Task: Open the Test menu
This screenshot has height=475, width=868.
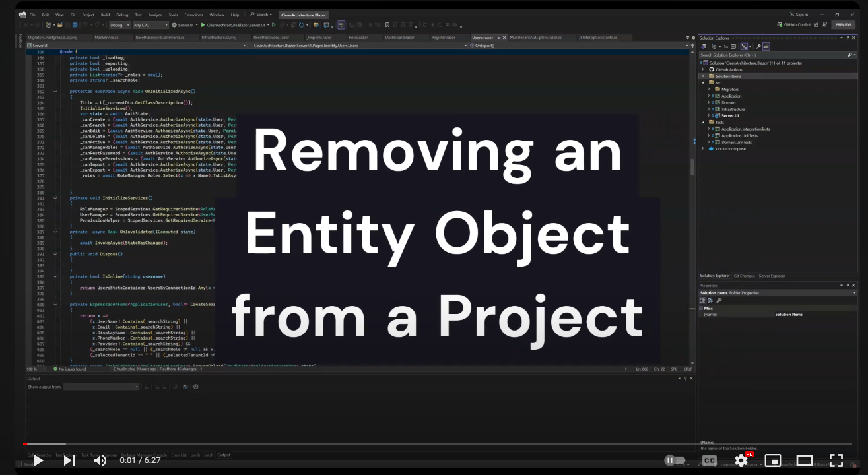Action: click(x=139, y=15)
